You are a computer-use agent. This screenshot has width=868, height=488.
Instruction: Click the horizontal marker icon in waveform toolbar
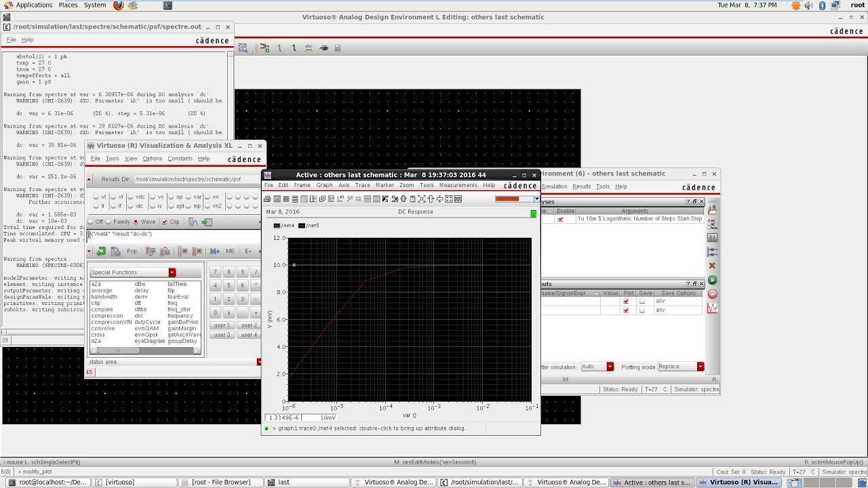[439, 199]
